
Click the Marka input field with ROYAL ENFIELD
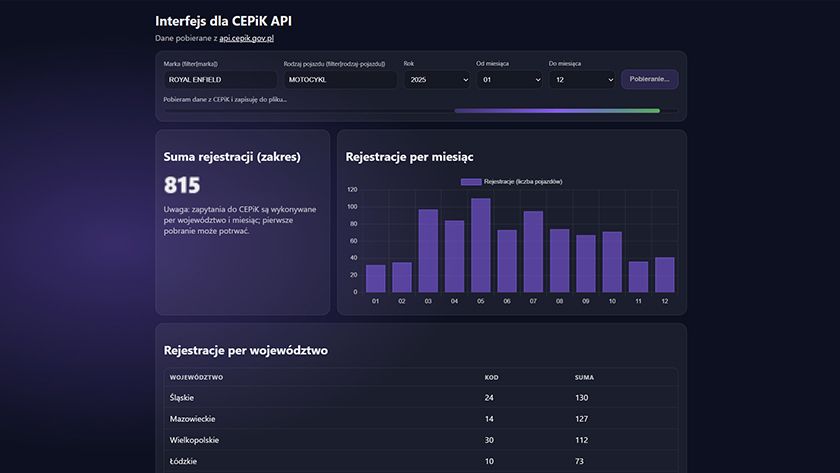(220, 80)
